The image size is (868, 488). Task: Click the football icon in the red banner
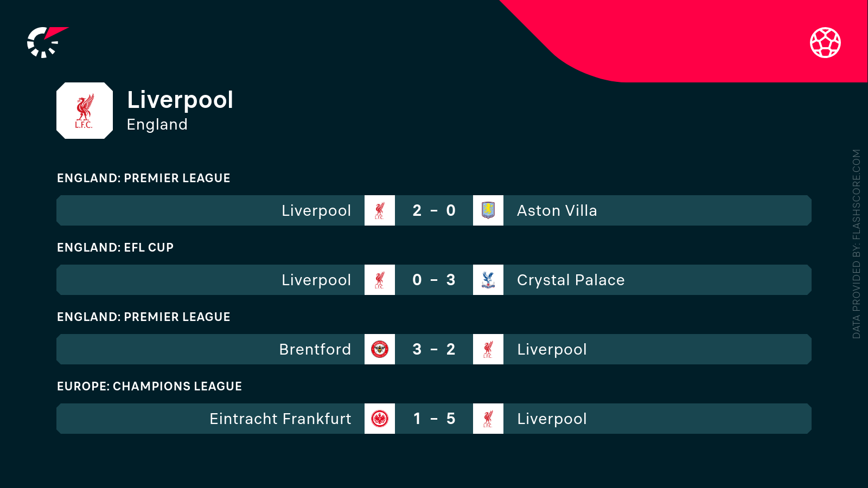pyautogui.click(x=825, y=42)
